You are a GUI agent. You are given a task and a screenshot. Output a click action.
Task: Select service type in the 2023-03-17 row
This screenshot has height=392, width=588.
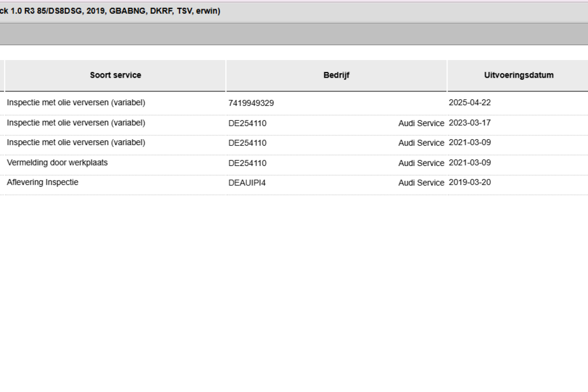tap(76, 123)
